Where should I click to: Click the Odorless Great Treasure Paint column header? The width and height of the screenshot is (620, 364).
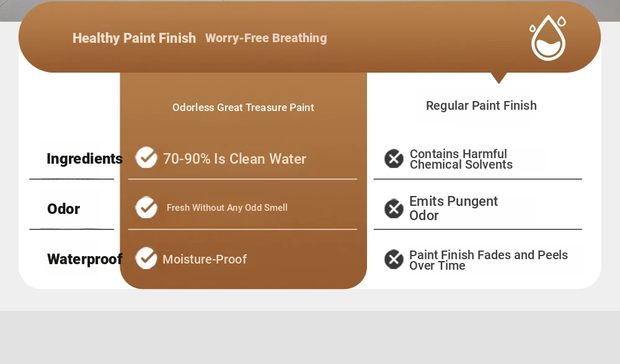pyautogui.click(x=243, y=107)
